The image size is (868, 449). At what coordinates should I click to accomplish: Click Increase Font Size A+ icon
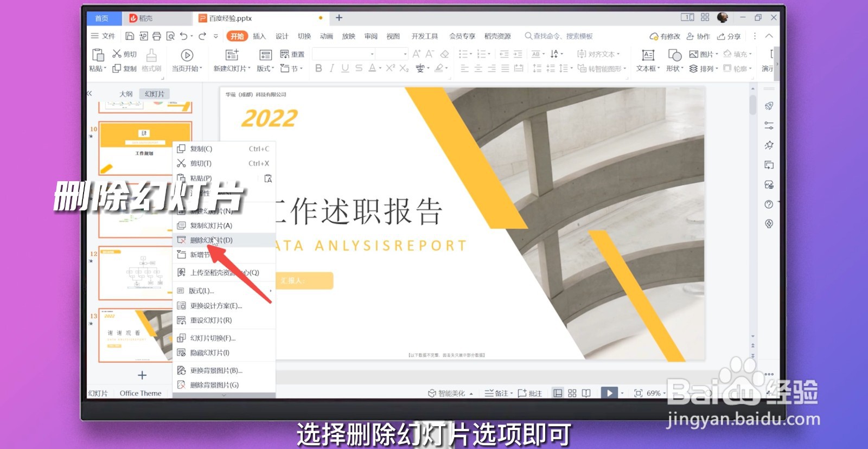point(417,54)
